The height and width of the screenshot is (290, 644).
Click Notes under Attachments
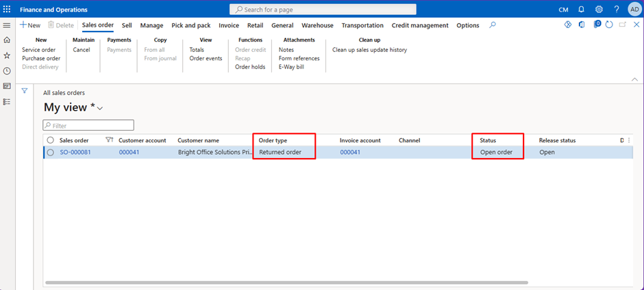pyautogui.click(x=286, y=50)
